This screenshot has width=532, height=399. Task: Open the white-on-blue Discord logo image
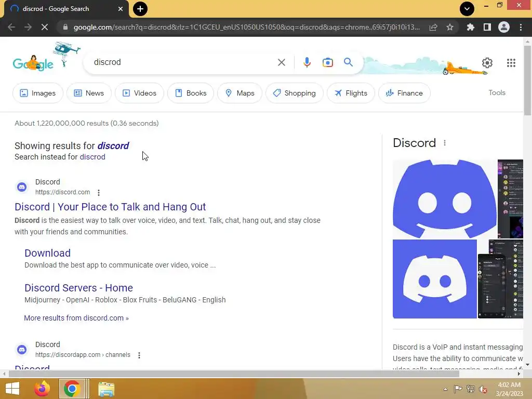click(435, 279)
